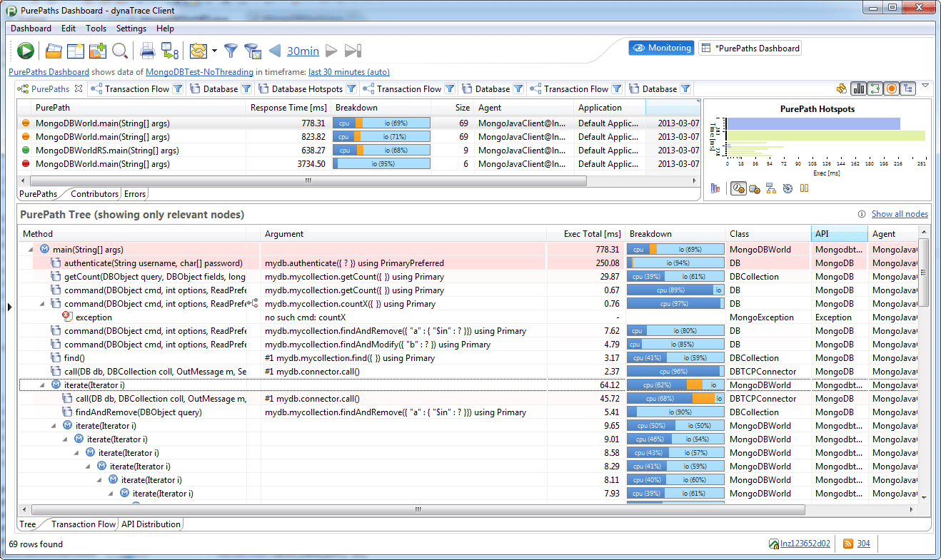Click the two orange columns icon
This screenshot has height=560, width=941.
point(804,188)
